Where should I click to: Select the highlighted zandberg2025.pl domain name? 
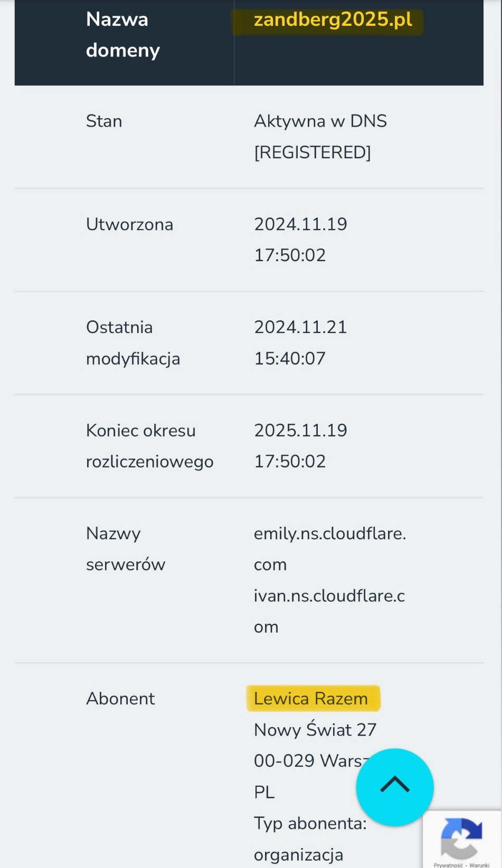pyautogui.click(x=333, y=20)
